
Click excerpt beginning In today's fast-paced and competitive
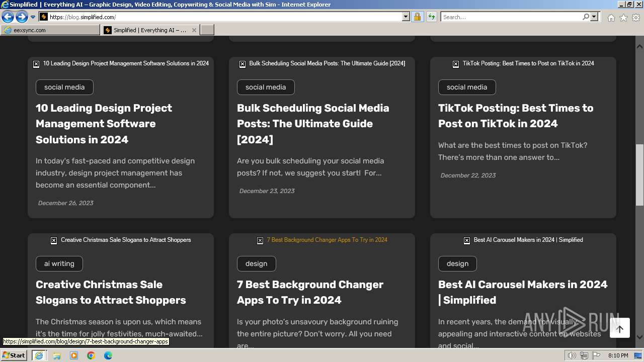[115, 173]
